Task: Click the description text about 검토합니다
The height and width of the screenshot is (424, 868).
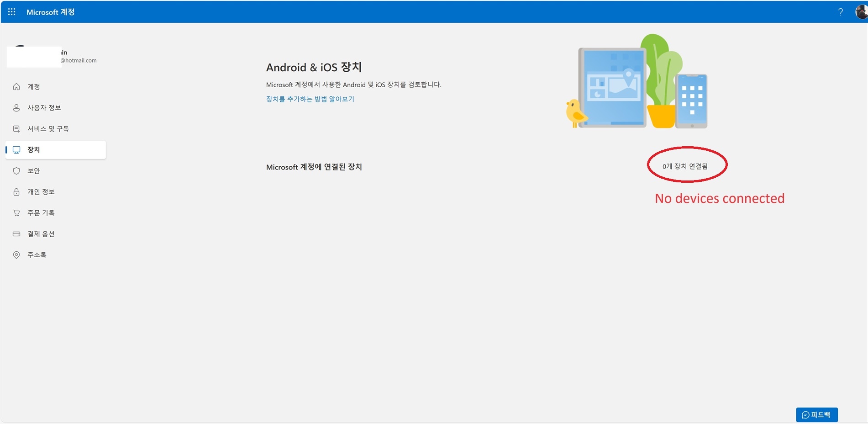Action: tap(354, 85)
